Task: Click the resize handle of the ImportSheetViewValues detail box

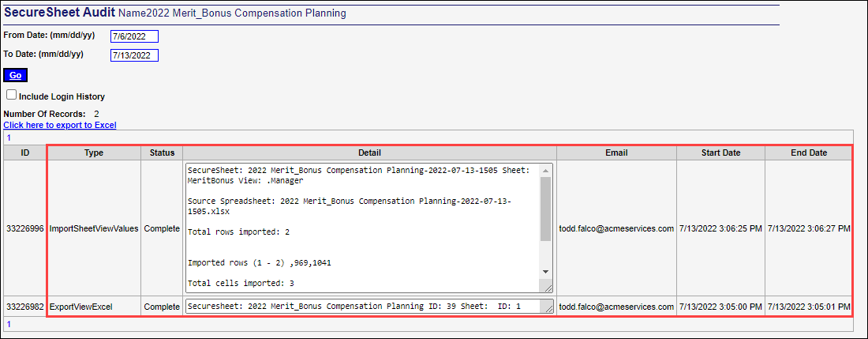Action: [548, 288]
